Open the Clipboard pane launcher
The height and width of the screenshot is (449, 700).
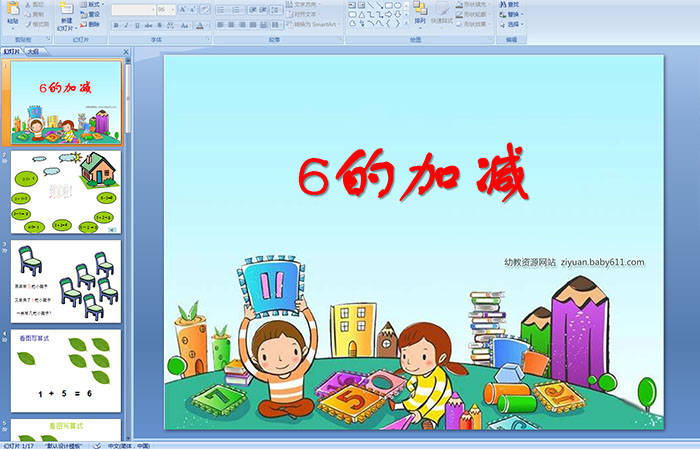tap(49, 40)
